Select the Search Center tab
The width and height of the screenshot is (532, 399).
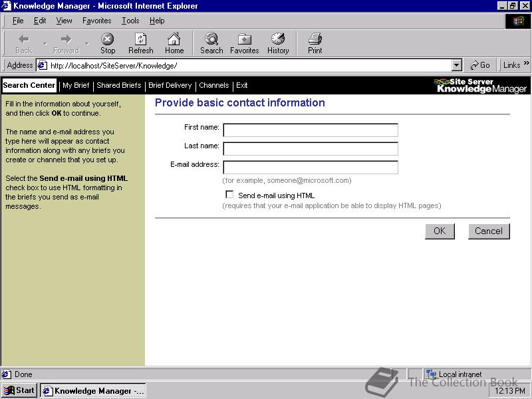click(29, 85)
